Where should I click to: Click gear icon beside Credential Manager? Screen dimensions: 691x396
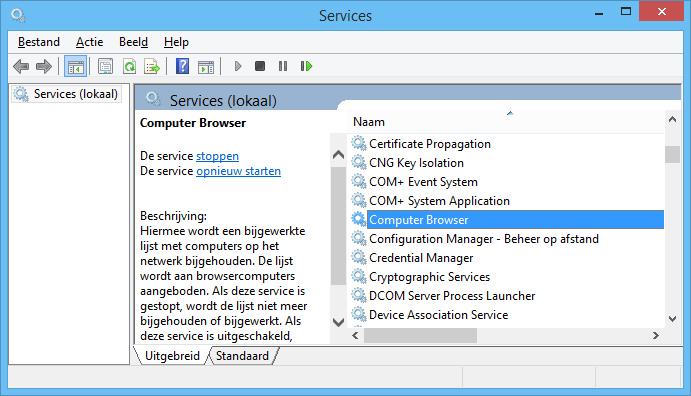[x=359, y=257]
